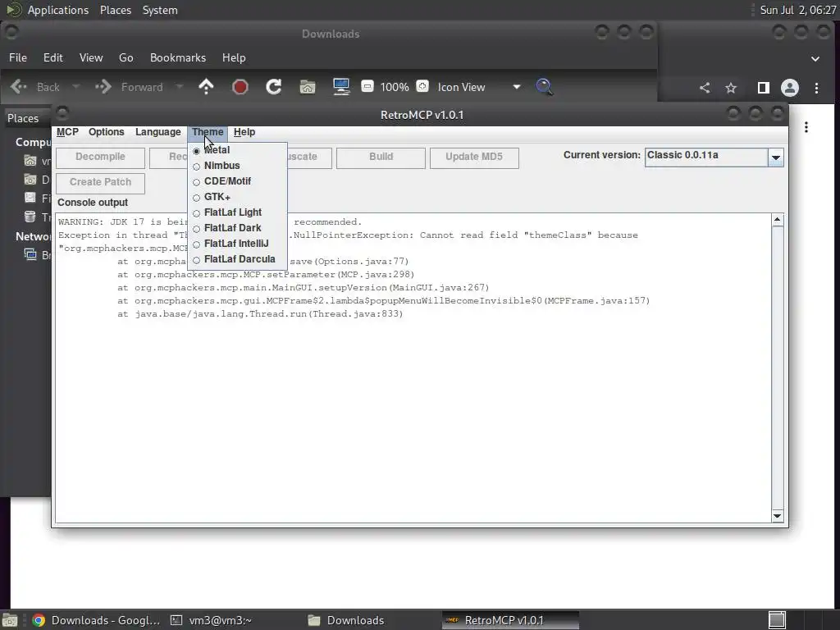Click the Create Patch button
Image resolution: width=840 pixels, height=630 pixels.
(x=100, y=183)
